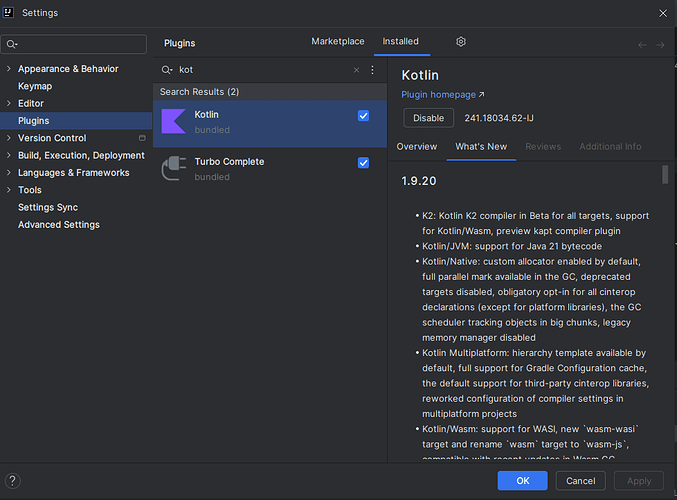This screenshot has height=500, width=677.
Task: Select the Turbo Complete plug icon
Action: click(x=173, y=169)
